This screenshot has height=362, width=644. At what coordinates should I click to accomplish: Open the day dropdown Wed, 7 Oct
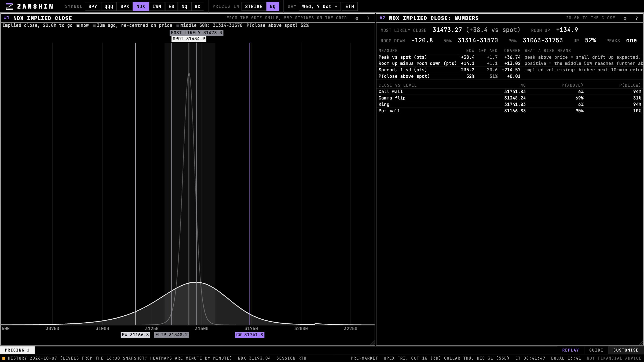pyautogui.click(x=320, y=6)
